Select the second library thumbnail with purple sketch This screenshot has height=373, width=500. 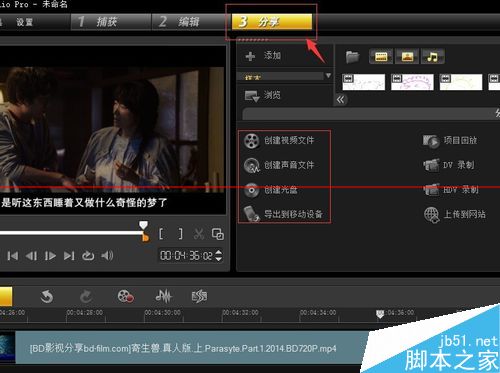(x=412, y=82)
